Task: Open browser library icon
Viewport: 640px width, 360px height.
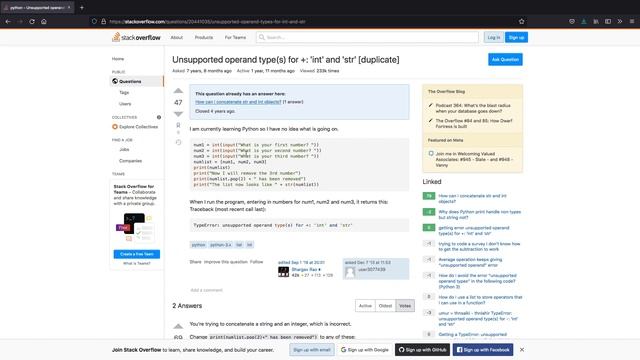Action: tap(596, 21)
